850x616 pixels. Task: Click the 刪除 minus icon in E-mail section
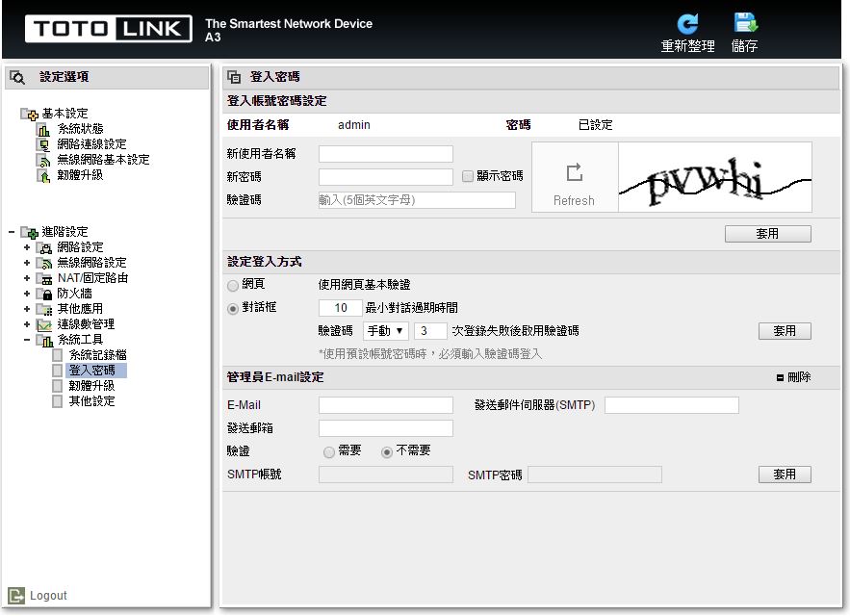[x=780, y=377]
